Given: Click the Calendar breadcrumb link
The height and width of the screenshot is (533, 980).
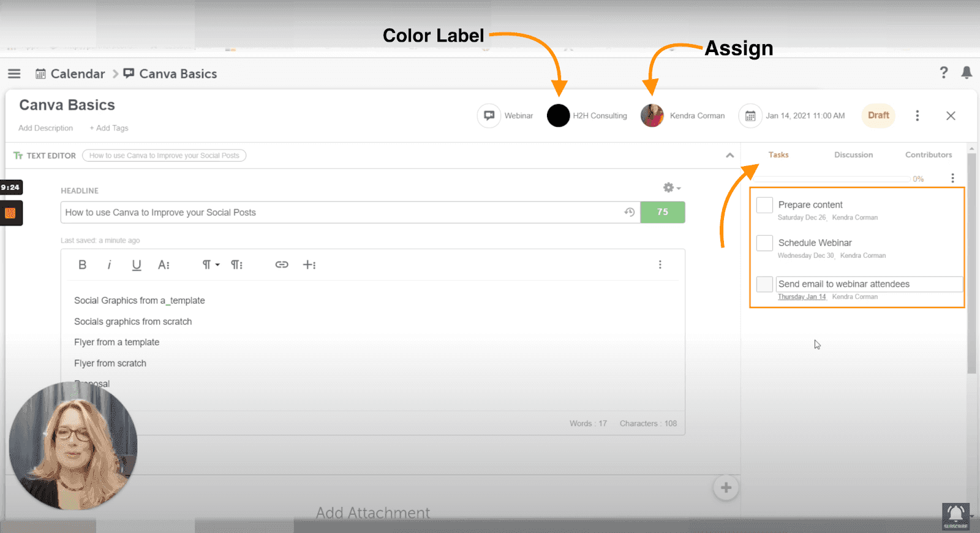Looking at the screenshot, I should [x=78, y=74].
